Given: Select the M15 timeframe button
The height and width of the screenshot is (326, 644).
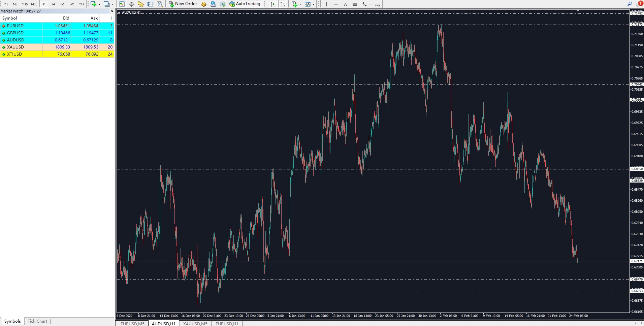Looking at the screenshot, I should pos(25,4).
